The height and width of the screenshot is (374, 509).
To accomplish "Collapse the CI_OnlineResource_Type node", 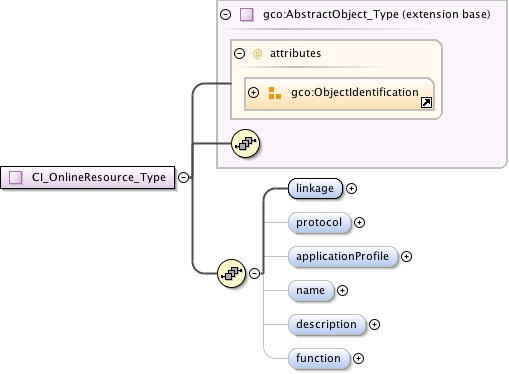I will pyautogui.click(x=183, y=177).
